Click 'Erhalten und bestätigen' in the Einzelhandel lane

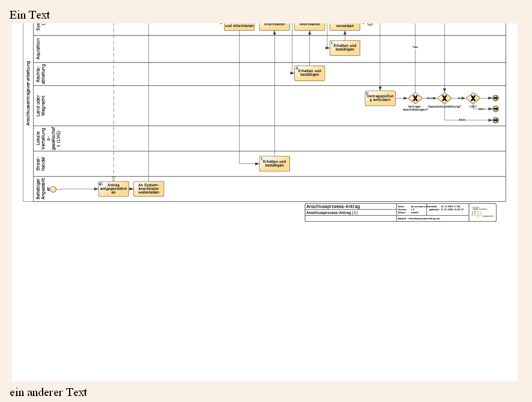(274, 163)
